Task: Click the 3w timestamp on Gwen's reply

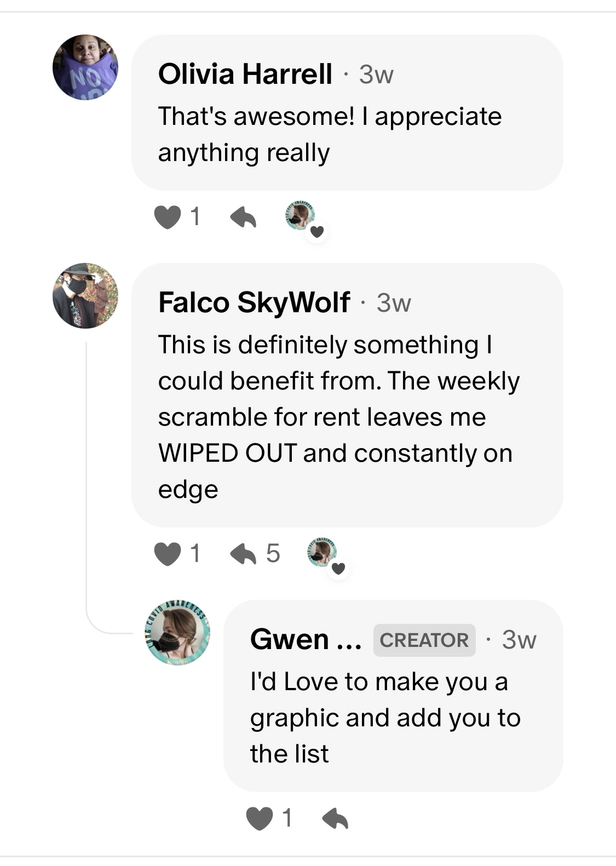Action: pyautogui.click(x=519, y=640)
